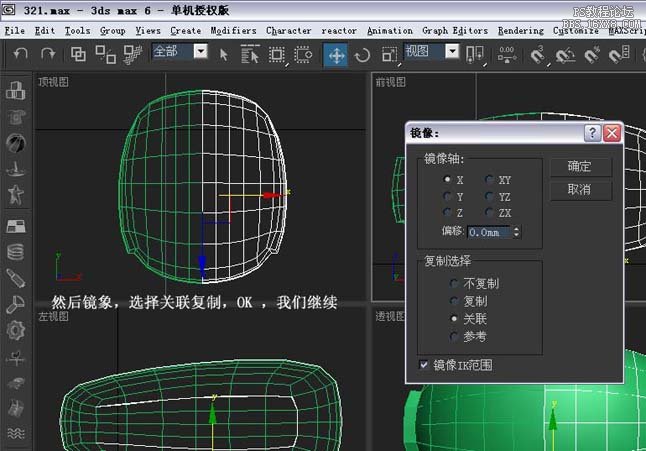This screenshot has width=646, height=451.
Task: Open the Rendering menu
Action: tap(521, 31)
